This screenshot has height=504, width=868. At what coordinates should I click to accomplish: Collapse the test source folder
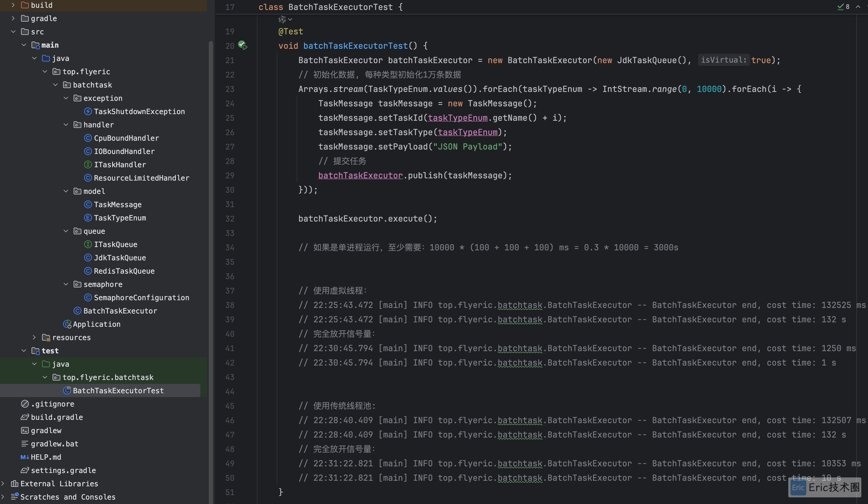pyautogui.click(x=24, y=351)
